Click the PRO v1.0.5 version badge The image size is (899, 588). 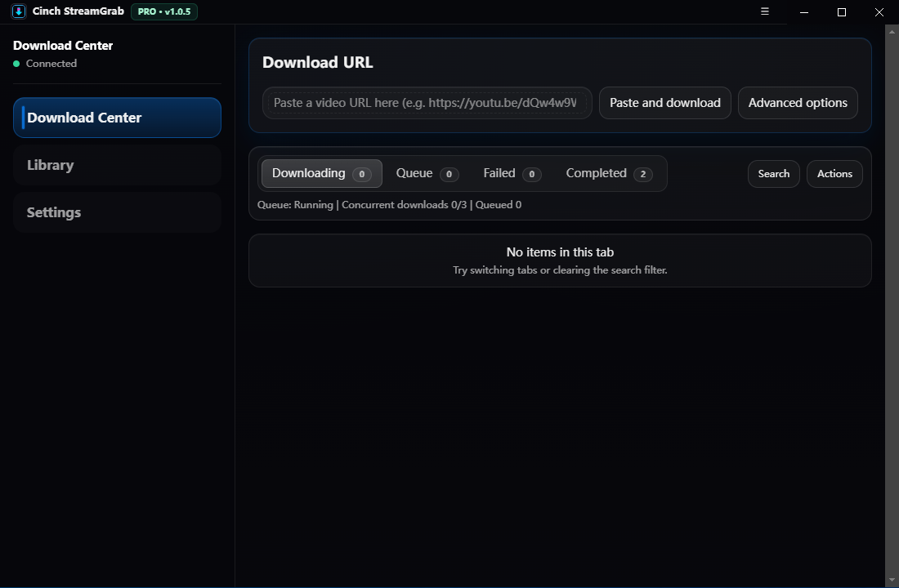click(x=164, y=11)
